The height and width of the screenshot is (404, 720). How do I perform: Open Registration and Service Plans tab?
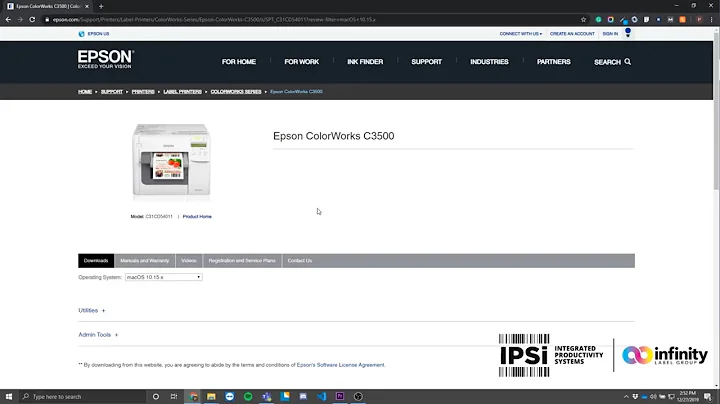[242, 261]
